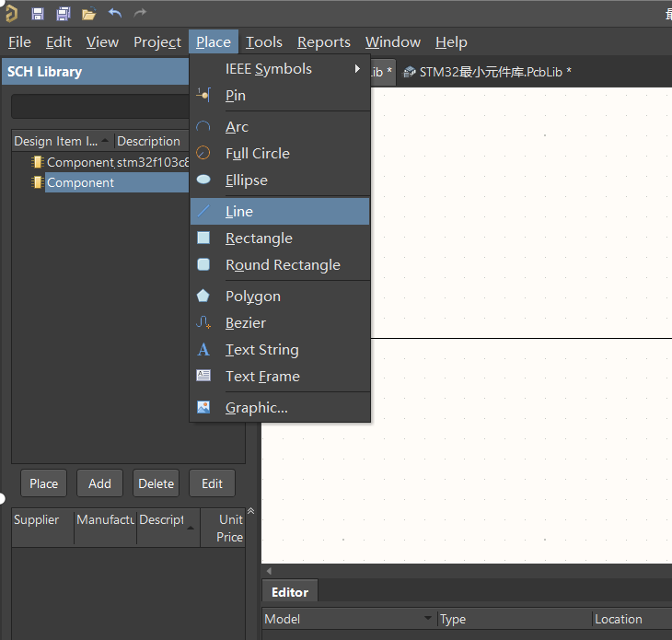Viewport: 672px width, 640px height.
Task: Select Full Circle menu entry
Action: [x=280, y=153]
